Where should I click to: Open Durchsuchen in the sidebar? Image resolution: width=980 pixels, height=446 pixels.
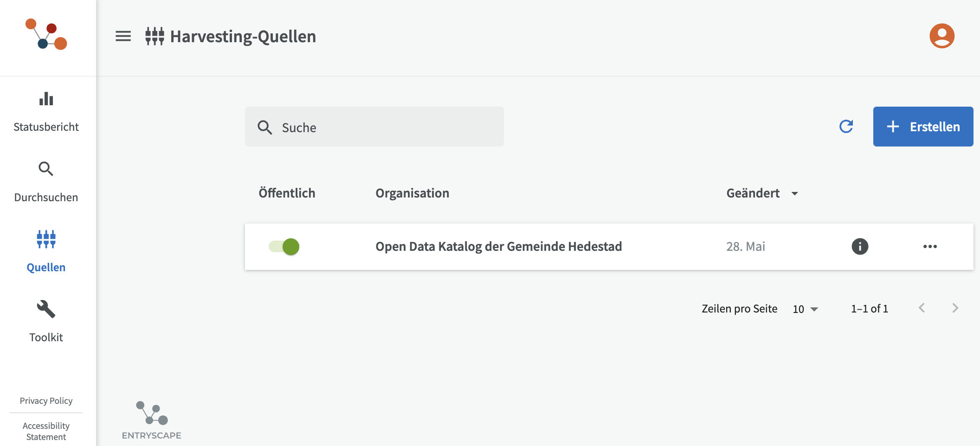coord(46,182)
